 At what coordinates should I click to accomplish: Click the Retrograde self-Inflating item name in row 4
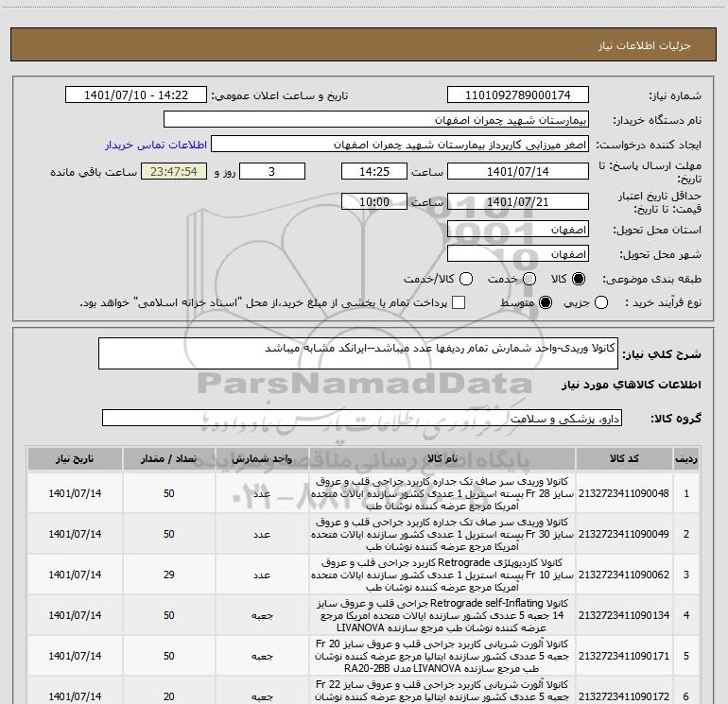[442, 615]
